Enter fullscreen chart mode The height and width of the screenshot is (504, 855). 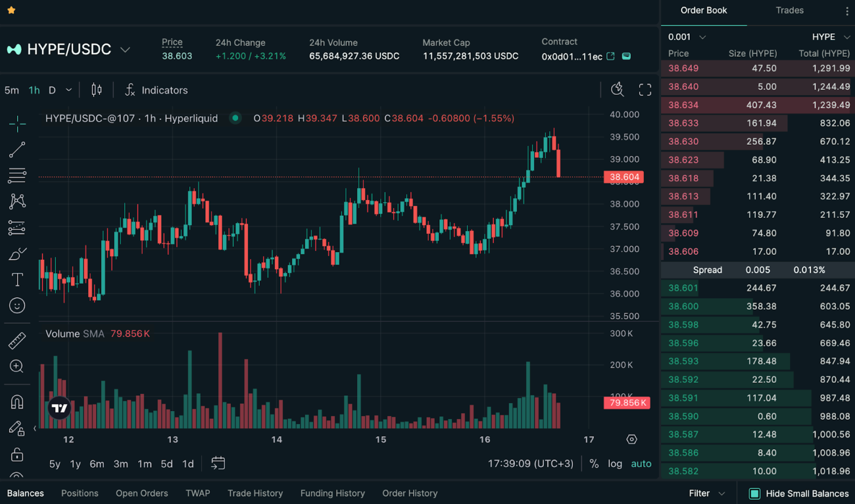(x=644, y=89)
